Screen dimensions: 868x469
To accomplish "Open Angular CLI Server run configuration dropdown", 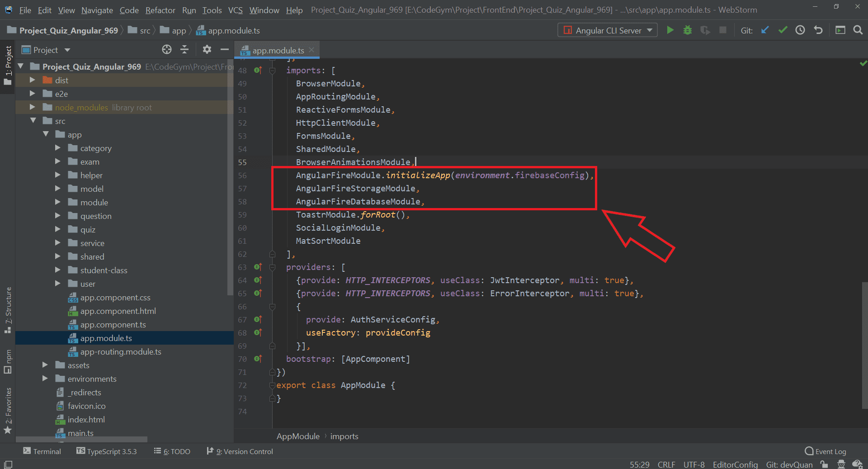I will point(608,30).
